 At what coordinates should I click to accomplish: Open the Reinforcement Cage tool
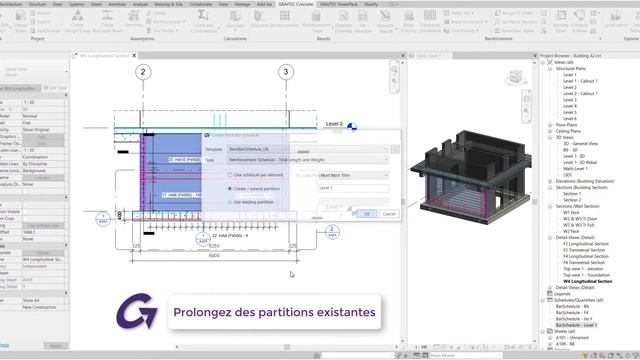point(316,21)
